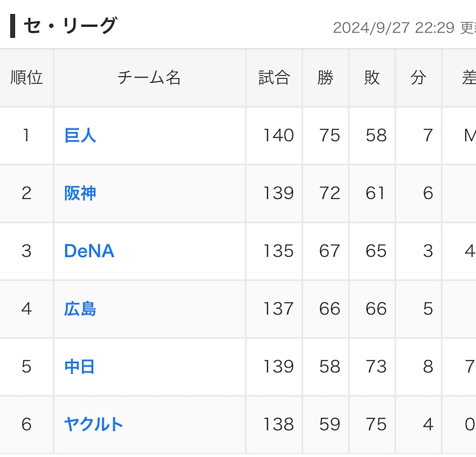The height and width of the screenshot is (457, 476).
Task: Open the 広島 team link
Action: [x=80, y=309]
